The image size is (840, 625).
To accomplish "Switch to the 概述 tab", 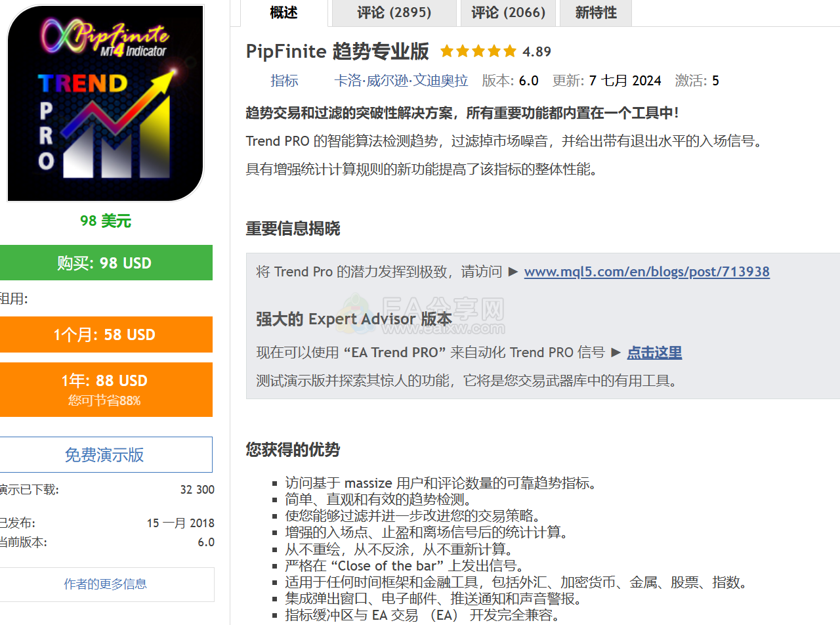I will [x=283, y=13].
